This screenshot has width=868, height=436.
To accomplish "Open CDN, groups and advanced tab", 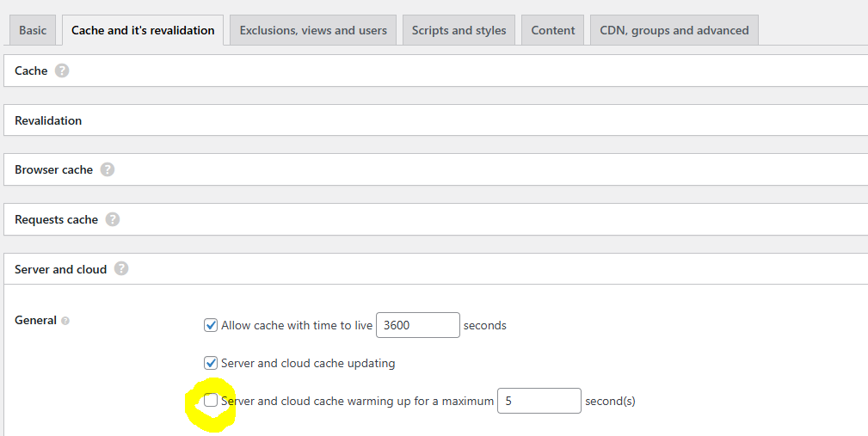I will pyautogui.click(x=674, y=30).
